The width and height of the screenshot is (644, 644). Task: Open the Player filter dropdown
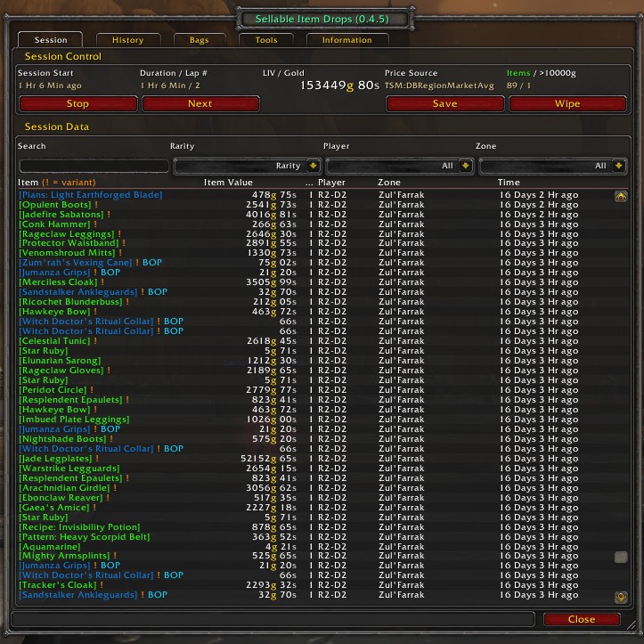click(x=400, y=166)
